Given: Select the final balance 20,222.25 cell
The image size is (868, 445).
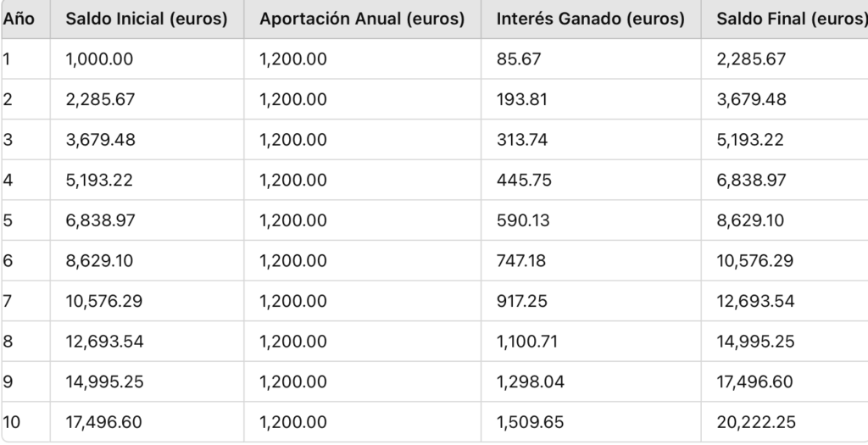Looking at the screenshot, I should click(756, 422).
